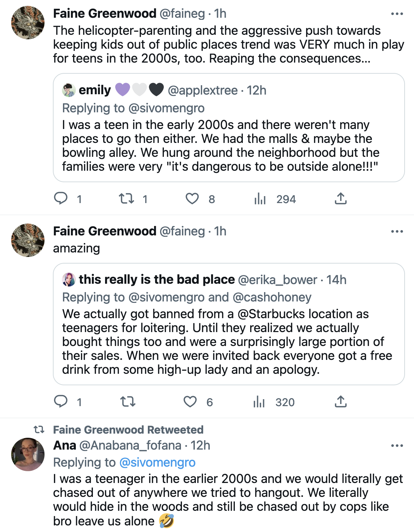This screenshot has height=532, width=414.
Task: Open more options on the first tweet
Action: 397,14
